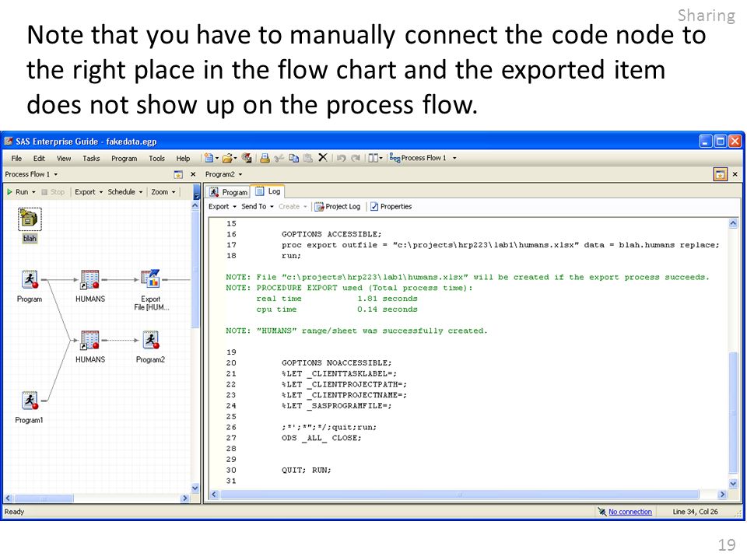This screenshot has height=560, width=747.
Task: Open the Help menu
Action: [x=183, y=159]
